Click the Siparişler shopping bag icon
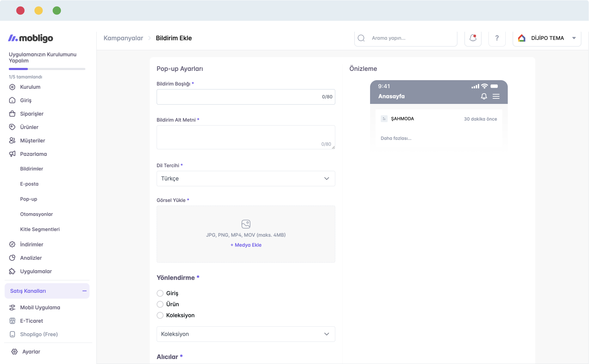 pos(12,114)
